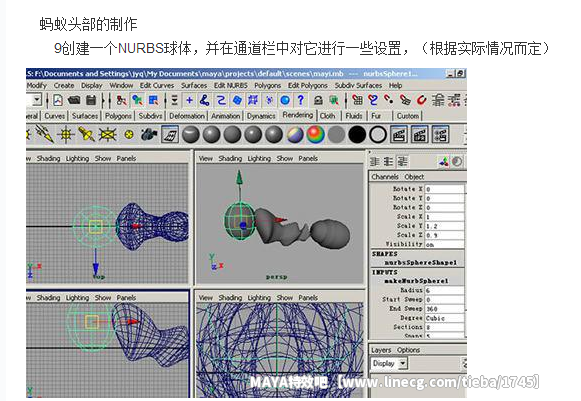Toggle the rendering selection mask blue sphere icon
The image size is (581, 401).
point(285,100)
